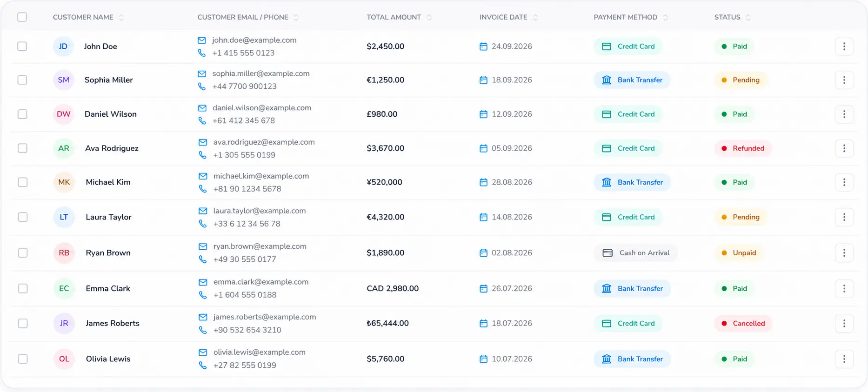The image size is (868, 392).
Task: Click the amount €4,320.00
Action: pos(385,217)
